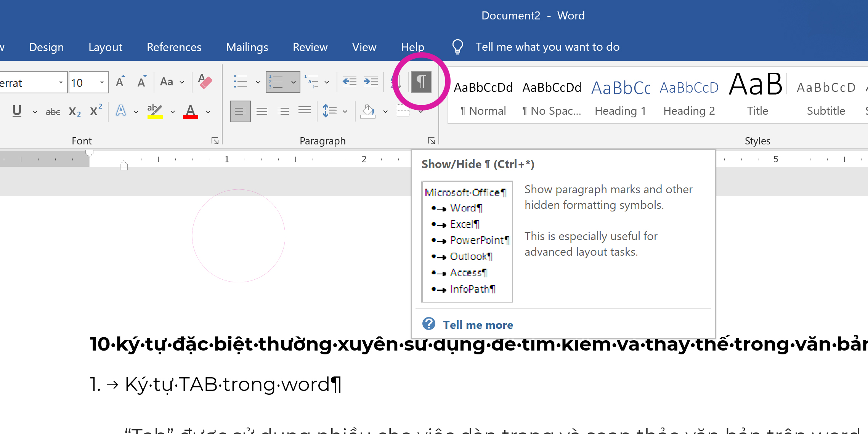Open font color dropdown arrow
This screenshot has width=868, height=434.
(208, 112)
